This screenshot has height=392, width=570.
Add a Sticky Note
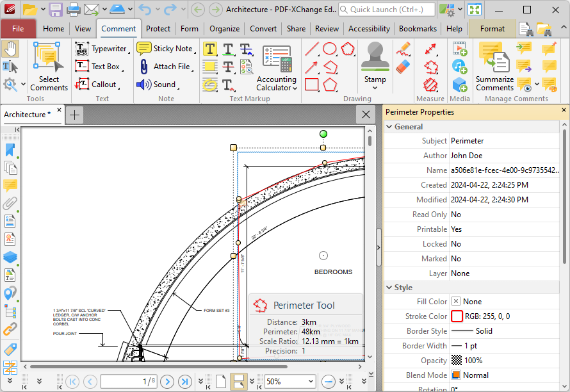(166, 49)
